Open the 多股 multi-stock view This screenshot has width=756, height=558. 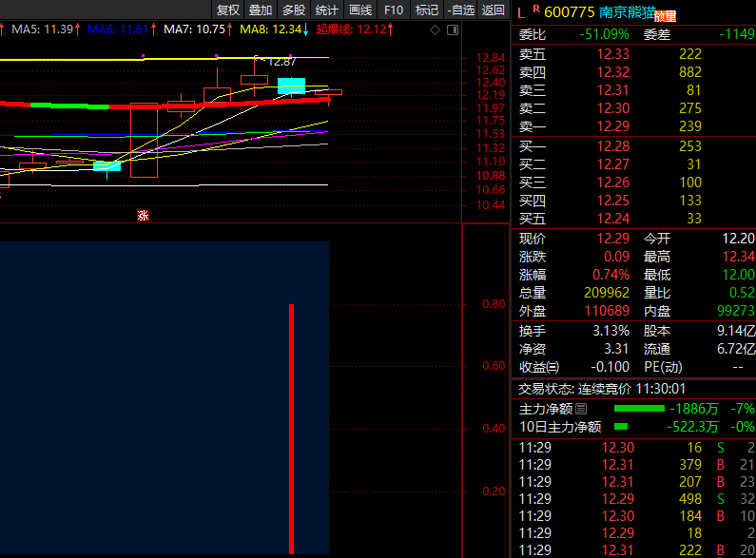pos(294,10)
